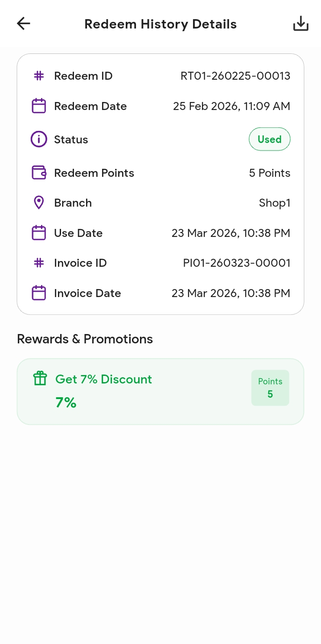The width and height of the screenshot is (321, 644).
Task: Select redeem ID RT01-260225-00013
Action: (235, 76)
